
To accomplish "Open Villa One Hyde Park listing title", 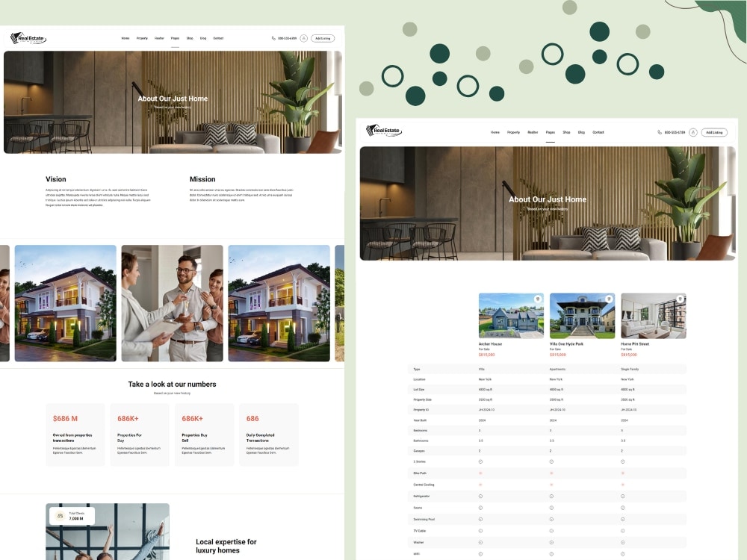I will pyautogui.click(x=566, y=343).
